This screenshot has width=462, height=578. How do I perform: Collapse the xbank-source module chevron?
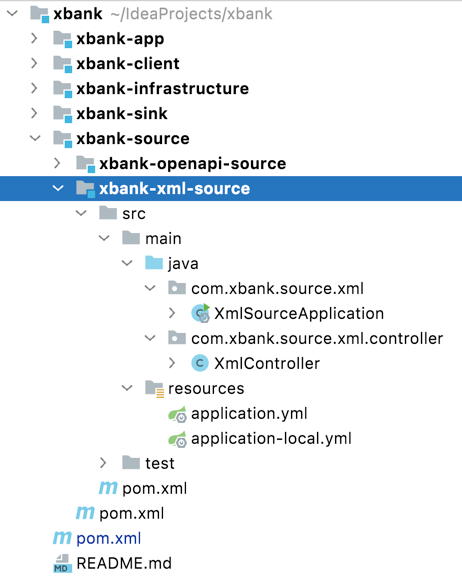coord(35,138)
